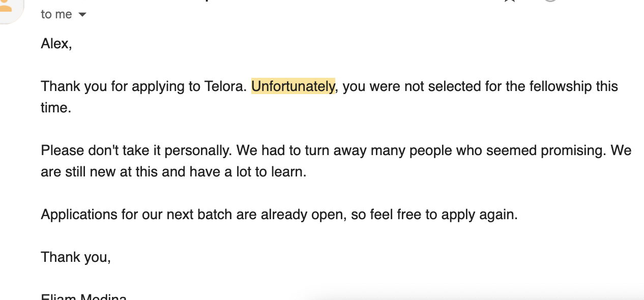Click the highlighted word "Unfortunately"

pyautogui.click(x=293, y=86)
